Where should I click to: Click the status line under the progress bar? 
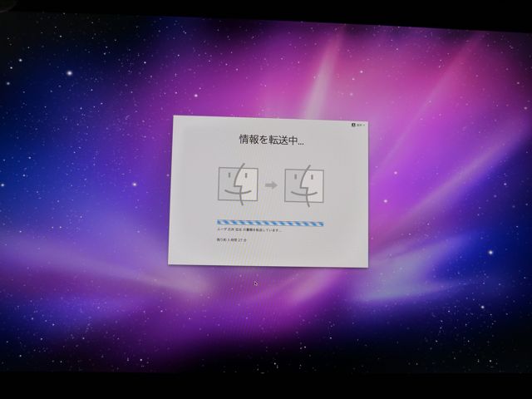click(x=249, y=229)
